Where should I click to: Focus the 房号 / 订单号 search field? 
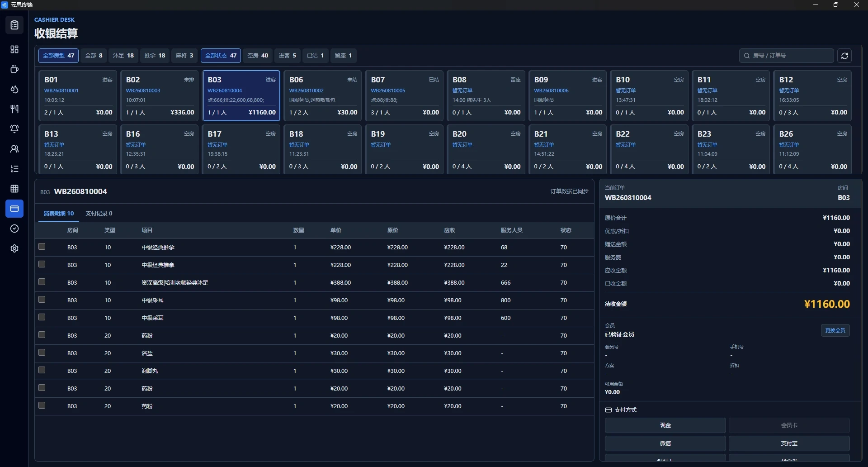pyautogui.click(x=787, y=56)
